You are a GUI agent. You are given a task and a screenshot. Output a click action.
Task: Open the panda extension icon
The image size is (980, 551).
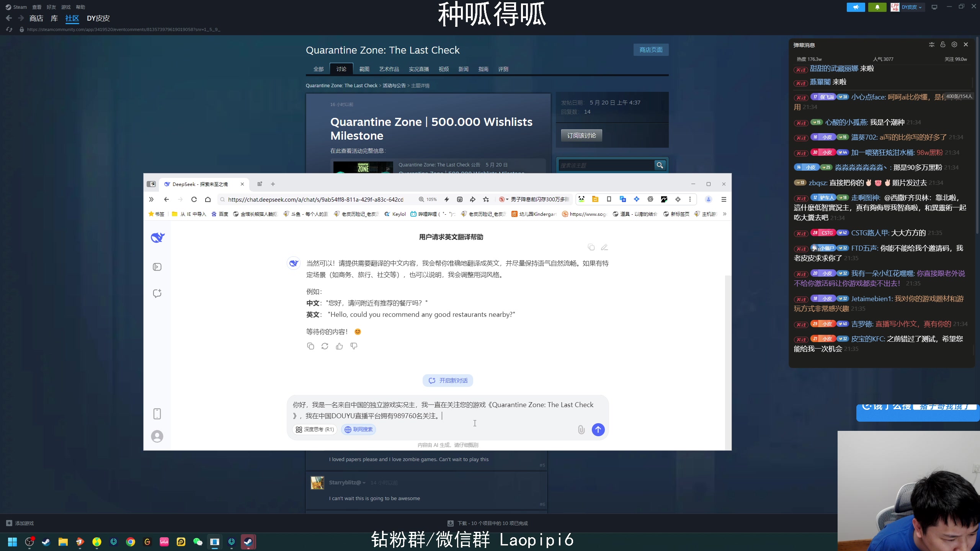point(581,199)
